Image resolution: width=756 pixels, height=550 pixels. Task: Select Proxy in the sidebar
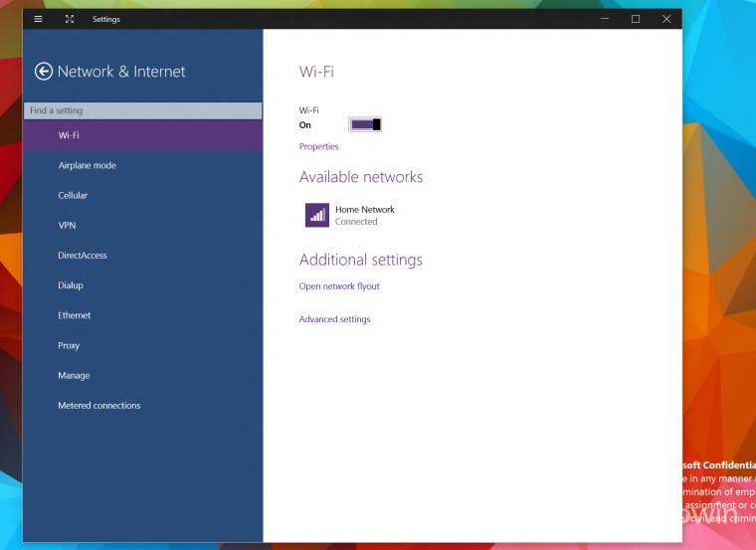(69, 346)
